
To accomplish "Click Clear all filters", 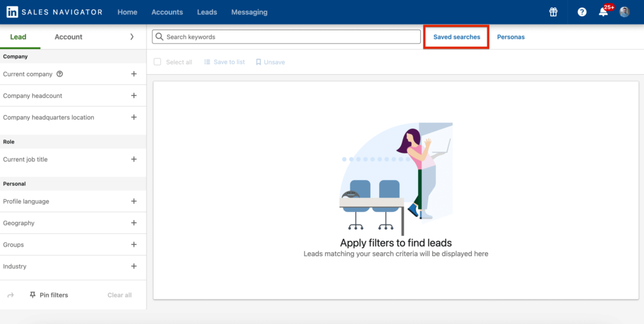I will (119, 295).
